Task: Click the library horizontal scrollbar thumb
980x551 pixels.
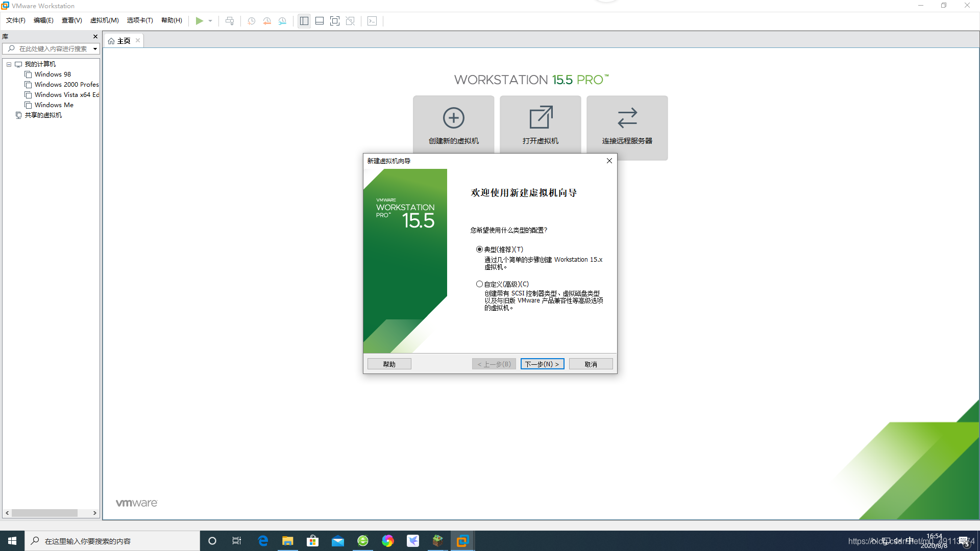Action: (x=44, y=513)
